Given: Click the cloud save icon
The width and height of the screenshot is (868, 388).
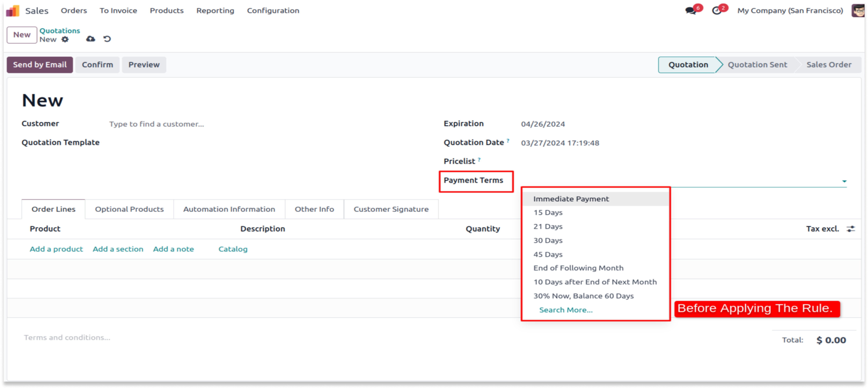Looking at the screenshot, I should tap(90, 39).
